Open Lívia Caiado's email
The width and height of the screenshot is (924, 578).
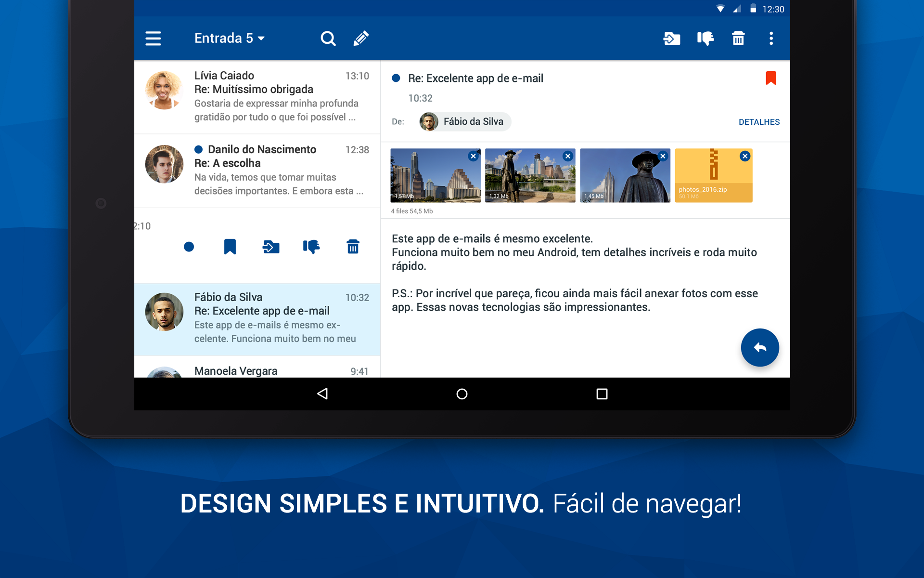point(257,97)
